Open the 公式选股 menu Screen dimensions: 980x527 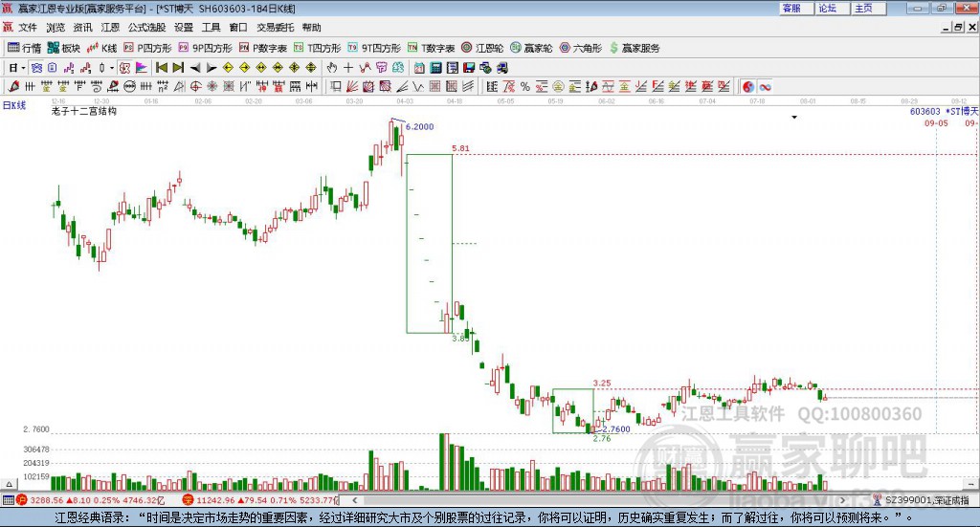pos(146,28)
